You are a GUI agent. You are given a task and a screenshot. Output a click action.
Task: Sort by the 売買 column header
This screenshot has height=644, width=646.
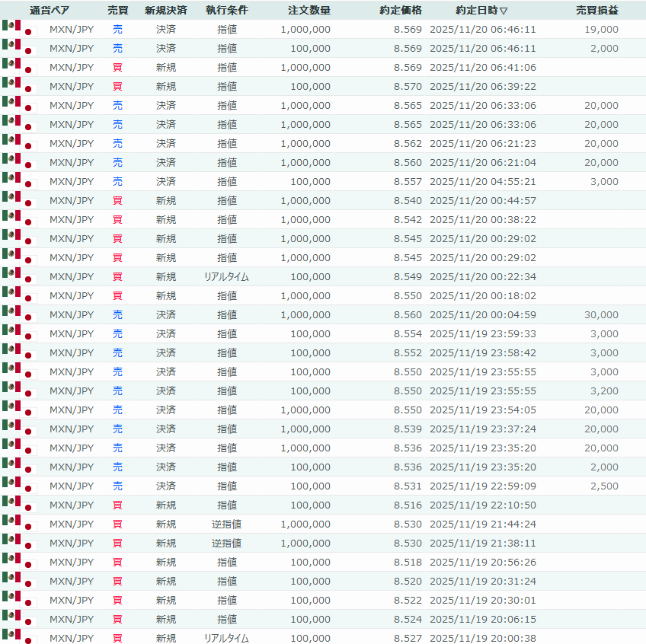point(117,11)
